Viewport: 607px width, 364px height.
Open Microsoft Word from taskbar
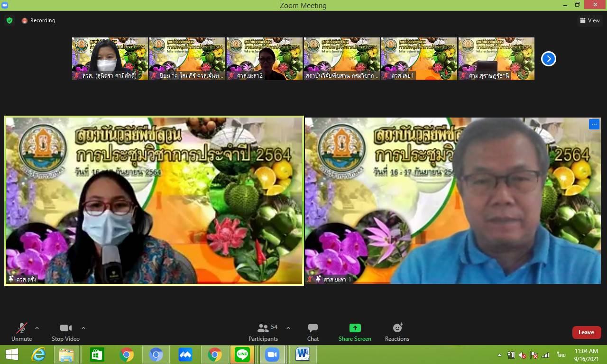[302, 355]
